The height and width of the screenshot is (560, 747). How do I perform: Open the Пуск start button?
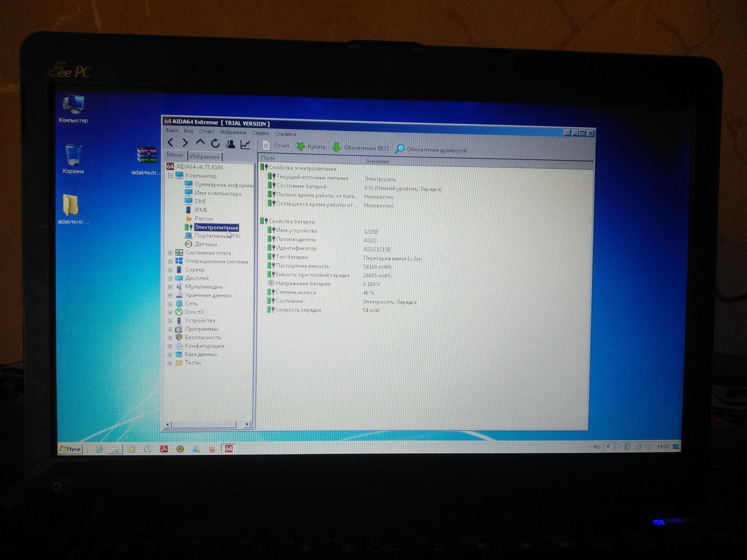[x=70, y=449]
